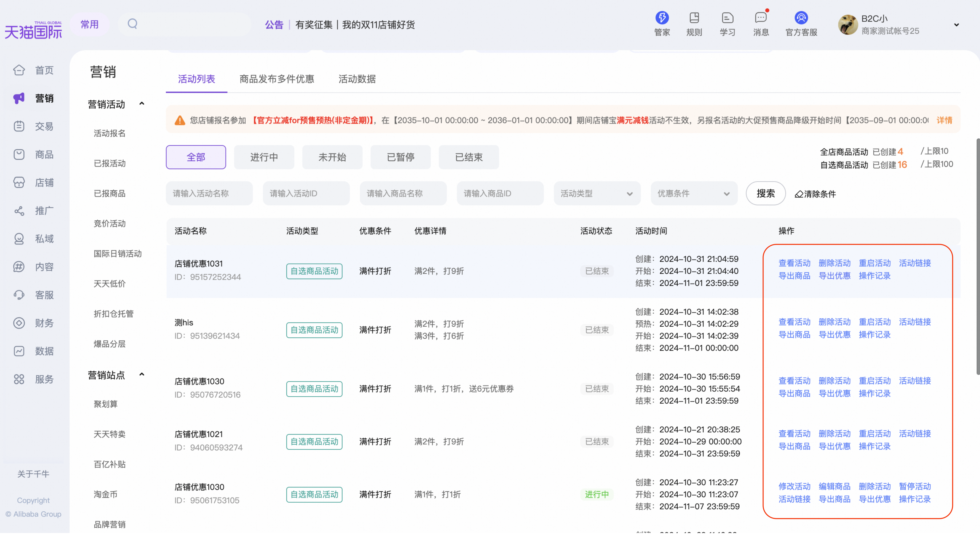Viewport: 980px width, 551px height.
Task: Click the 常用 button in the header
Action: (89, 24)
